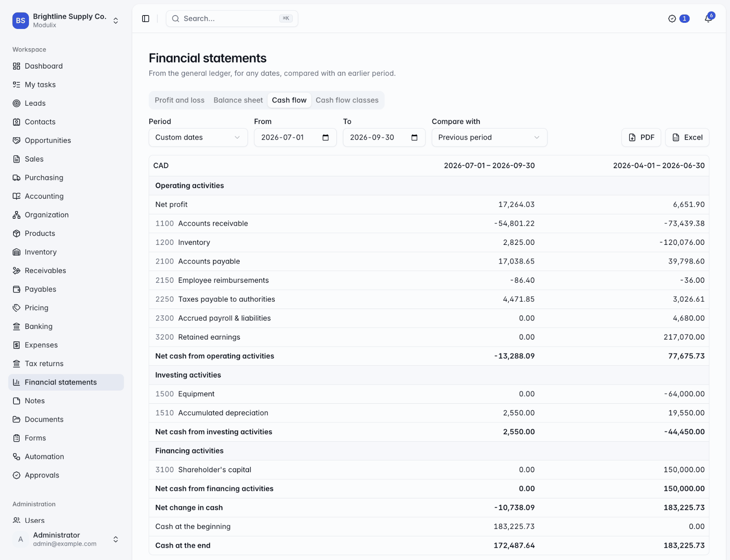
Task: Expand Brightline Supply Co. workspace switcher
Action: [66, 20]
